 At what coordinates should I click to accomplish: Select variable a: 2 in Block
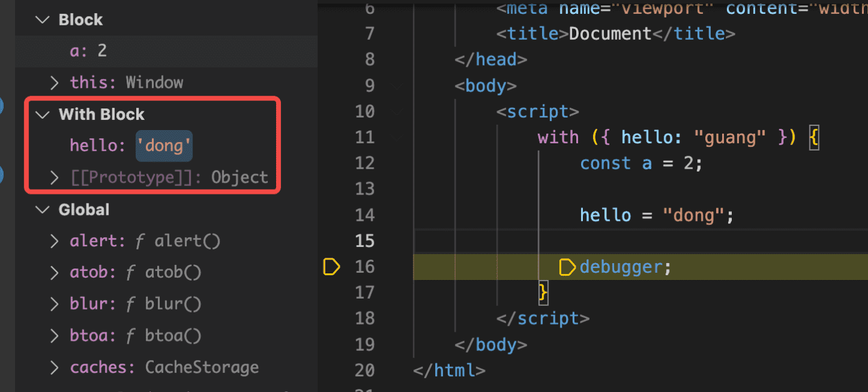[88, 51]
